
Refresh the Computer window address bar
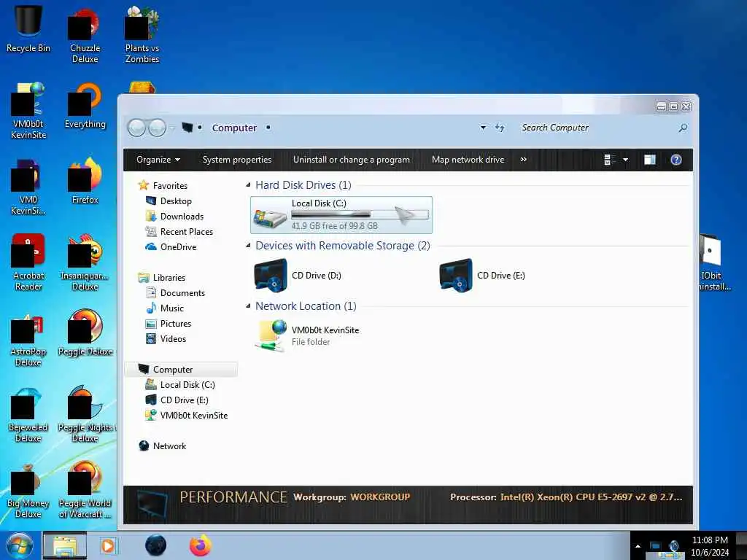pyautogui.click(x=500, y=128)
